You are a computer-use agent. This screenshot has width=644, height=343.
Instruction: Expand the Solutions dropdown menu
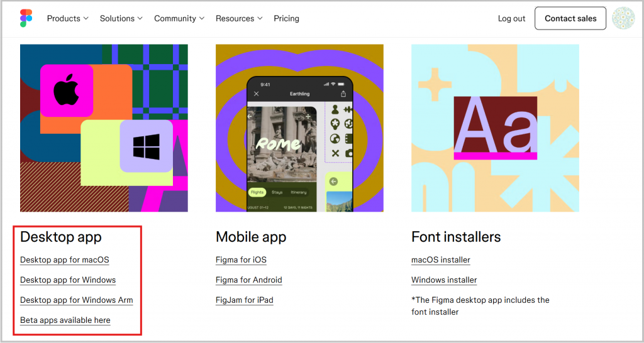pos(121,18)
